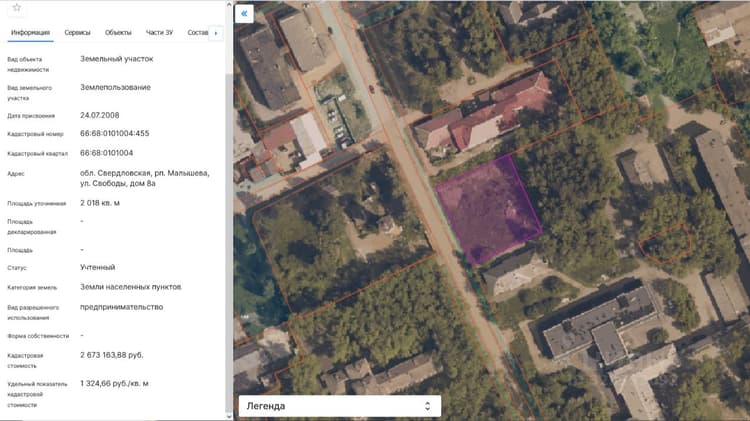Switch to the Сервисы tab

(77, 33)
